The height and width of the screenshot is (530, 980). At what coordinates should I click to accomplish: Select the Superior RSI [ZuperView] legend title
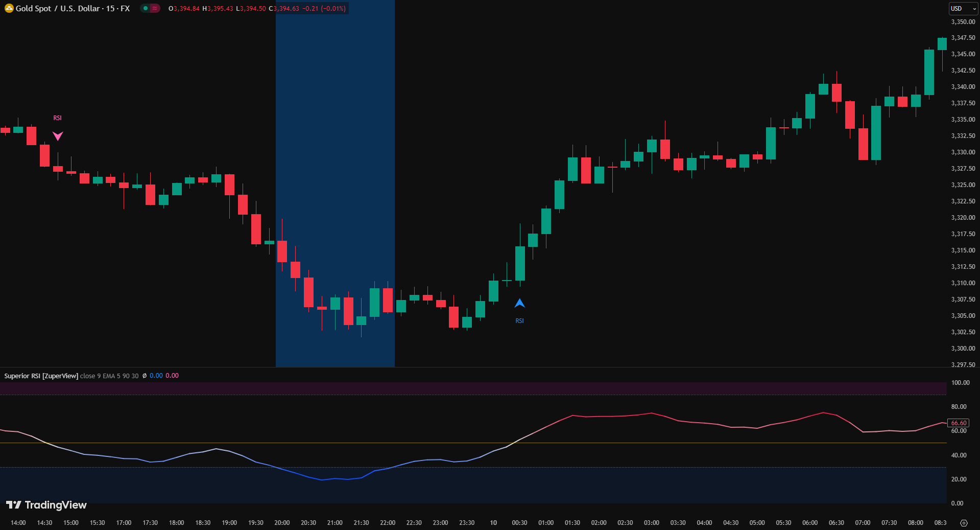41,376
